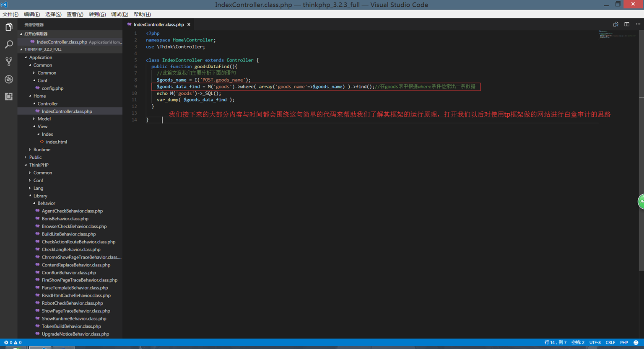Open the 查看(V) menu

(75, 14)
